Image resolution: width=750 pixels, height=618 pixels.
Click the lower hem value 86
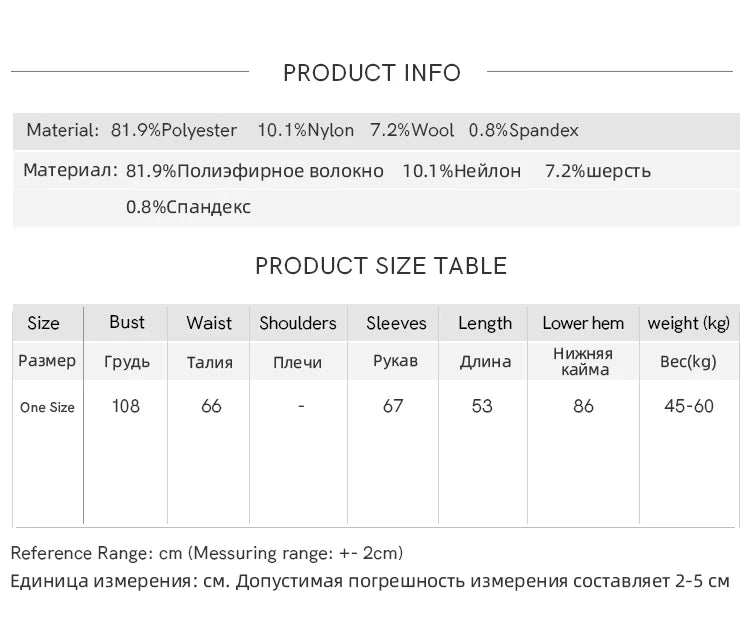pyautogui.click(x=583, y=406)
